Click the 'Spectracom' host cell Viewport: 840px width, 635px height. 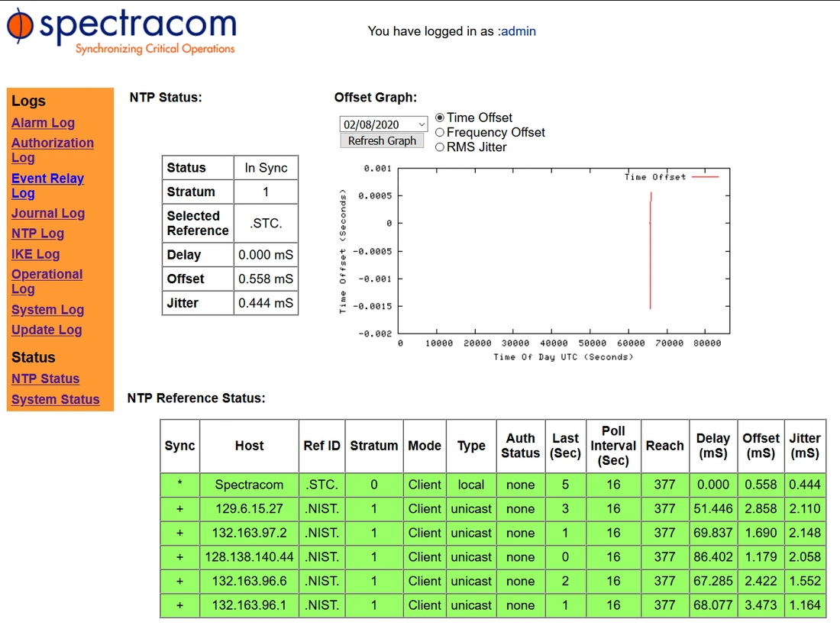[x=249, y=485]
